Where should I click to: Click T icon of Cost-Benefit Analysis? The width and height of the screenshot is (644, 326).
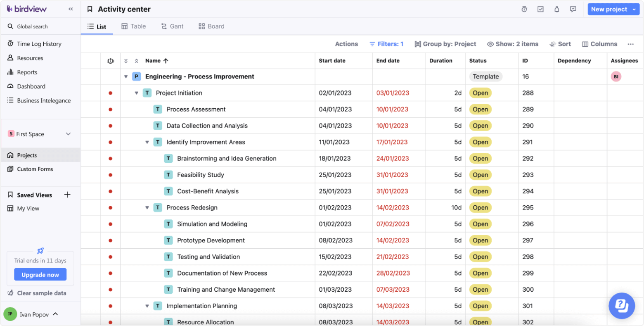click(168, 191)
